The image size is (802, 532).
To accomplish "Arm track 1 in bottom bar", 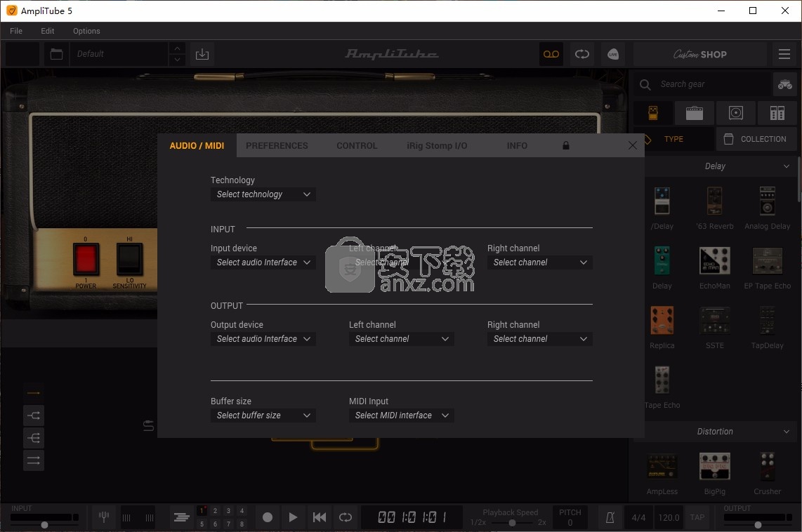I will point(202,510).
